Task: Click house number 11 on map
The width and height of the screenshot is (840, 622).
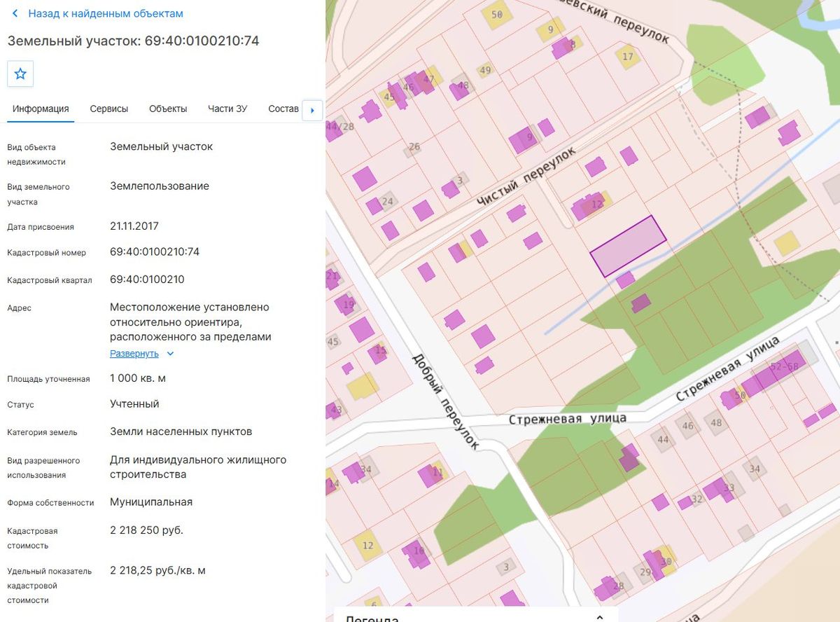Action: coord(438,472)
